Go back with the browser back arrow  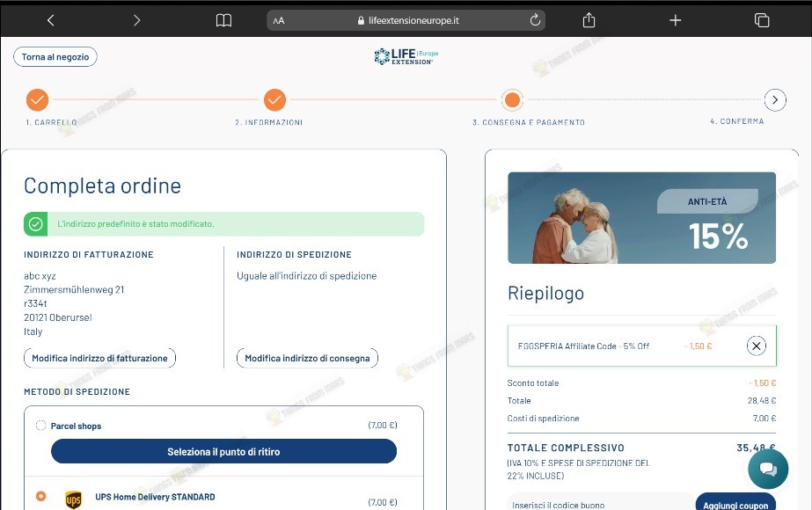pyautogui.click(x=51, y=20)
